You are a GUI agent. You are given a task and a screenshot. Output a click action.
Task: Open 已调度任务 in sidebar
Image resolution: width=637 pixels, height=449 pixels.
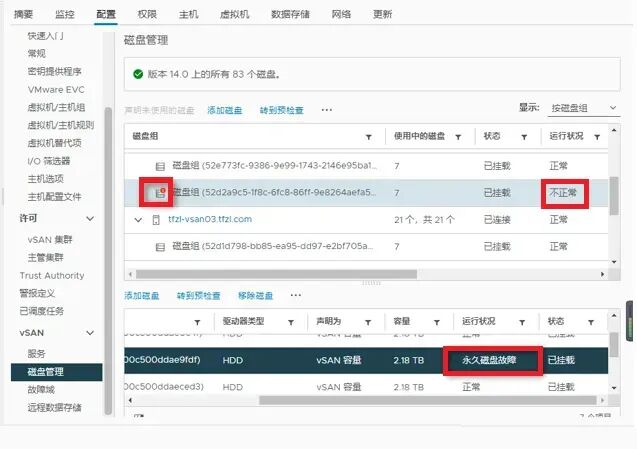point(41,311)
